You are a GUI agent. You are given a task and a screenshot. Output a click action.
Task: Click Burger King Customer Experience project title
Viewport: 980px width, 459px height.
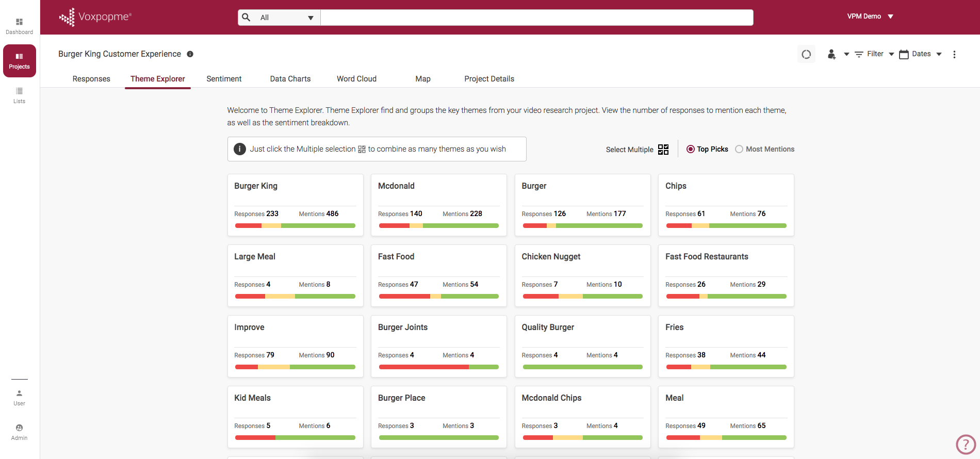(120, 54)
